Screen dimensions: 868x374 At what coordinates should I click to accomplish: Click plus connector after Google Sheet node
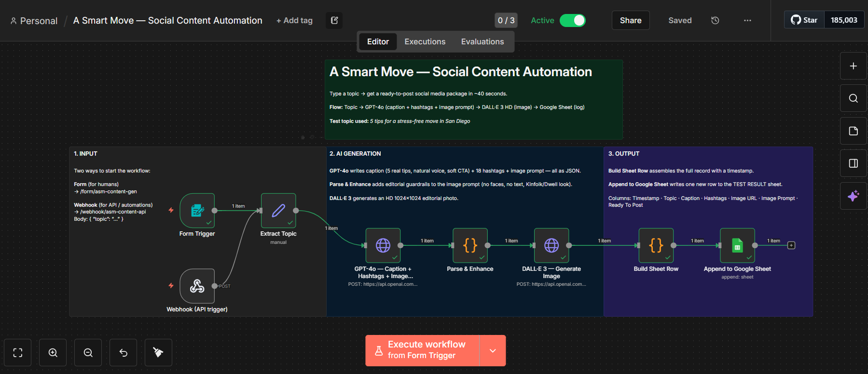pyautogui.click(x=791, y=245)
